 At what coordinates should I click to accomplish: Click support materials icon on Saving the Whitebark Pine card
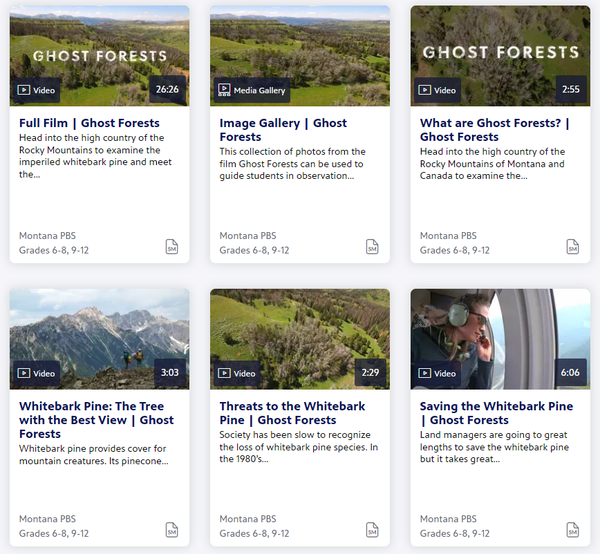coord(573,530)
